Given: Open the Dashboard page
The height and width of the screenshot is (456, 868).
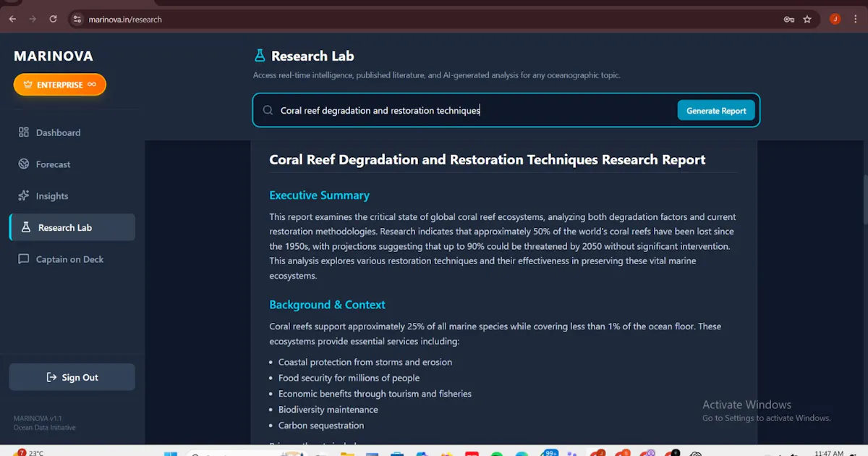Looking at the screenshot, I should click(x=72, y=132).
